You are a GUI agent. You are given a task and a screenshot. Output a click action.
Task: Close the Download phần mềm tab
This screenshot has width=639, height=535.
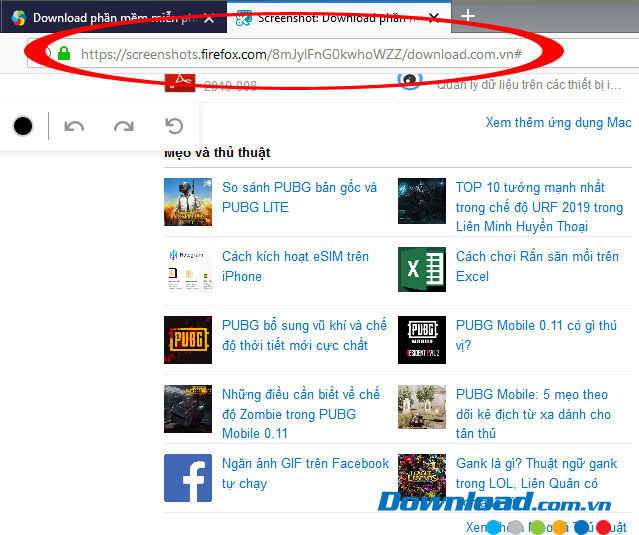tap(209, 18)
